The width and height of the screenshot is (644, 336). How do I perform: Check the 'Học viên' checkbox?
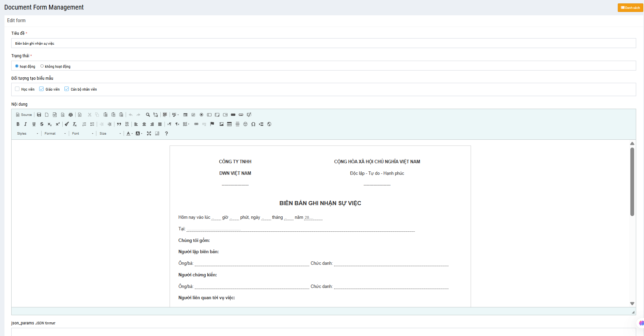click(17, 89)
